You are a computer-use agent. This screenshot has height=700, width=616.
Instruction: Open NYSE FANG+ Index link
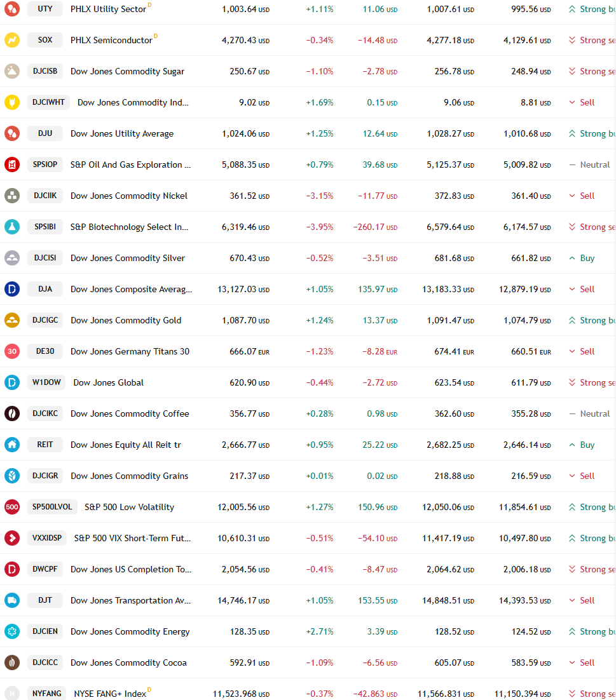click(x=110, y=694)
